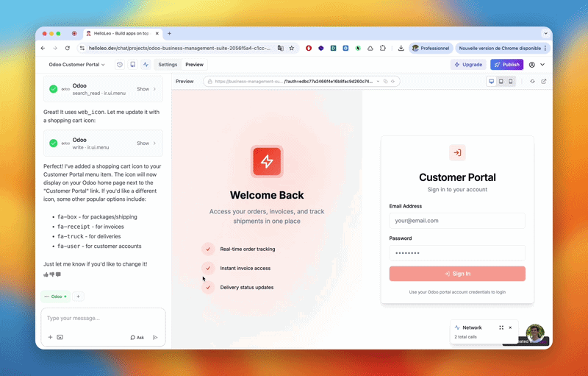The width and height of the screenshot is (588, 376).
Task: Click the Type your message input
Action: [103, 318]
